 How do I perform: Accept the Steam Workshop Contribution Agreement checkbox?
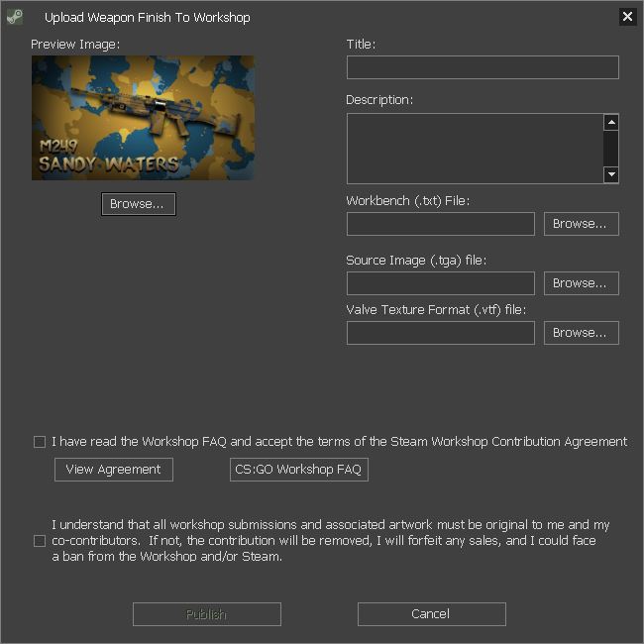(40, 442)
